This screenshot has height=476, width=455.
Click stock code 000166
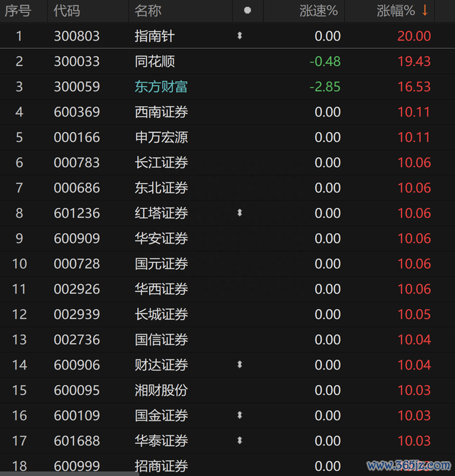tap(77, 137)
